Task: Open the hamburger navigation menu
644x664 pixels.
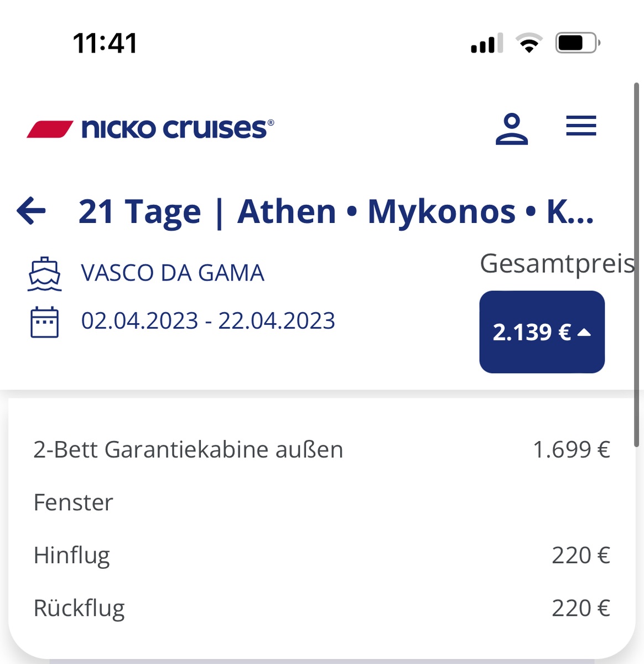Action: tap(581, 126)
